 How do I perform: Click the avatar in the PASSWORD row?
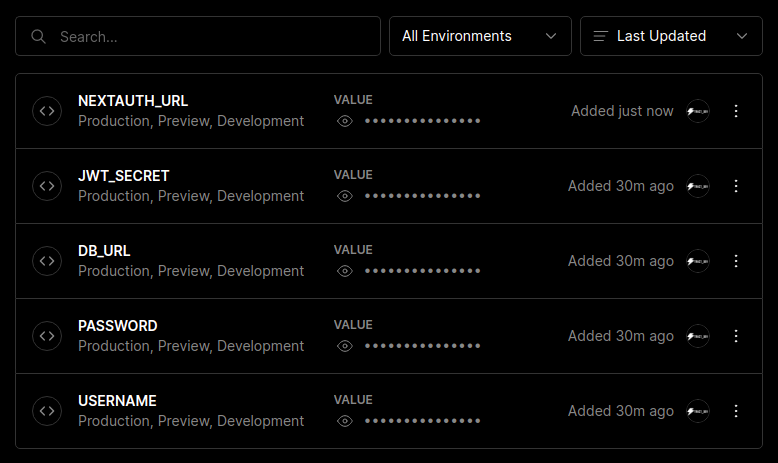pyautogui.click(x=698, y=336)
